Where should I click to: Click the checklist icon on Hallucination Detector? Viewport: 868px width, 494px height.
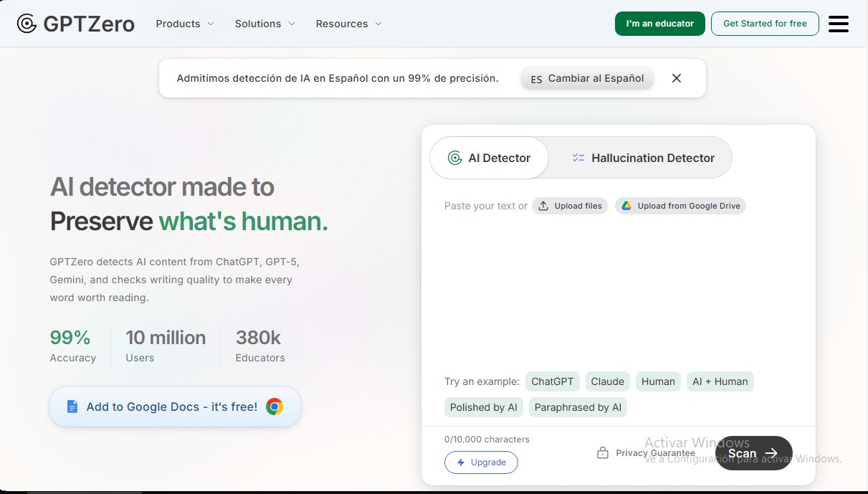pos(578,158)
